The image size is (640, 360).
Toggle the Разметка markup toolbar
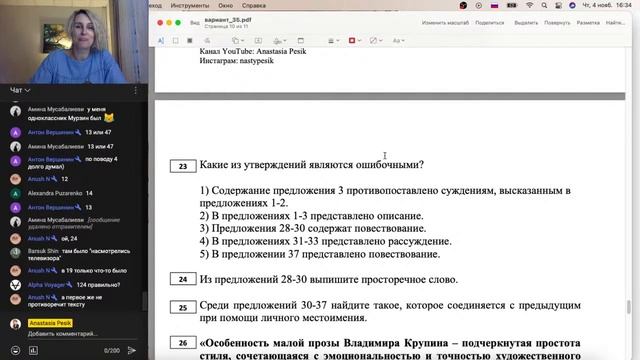pyautogui.click(x=588, y=23)
